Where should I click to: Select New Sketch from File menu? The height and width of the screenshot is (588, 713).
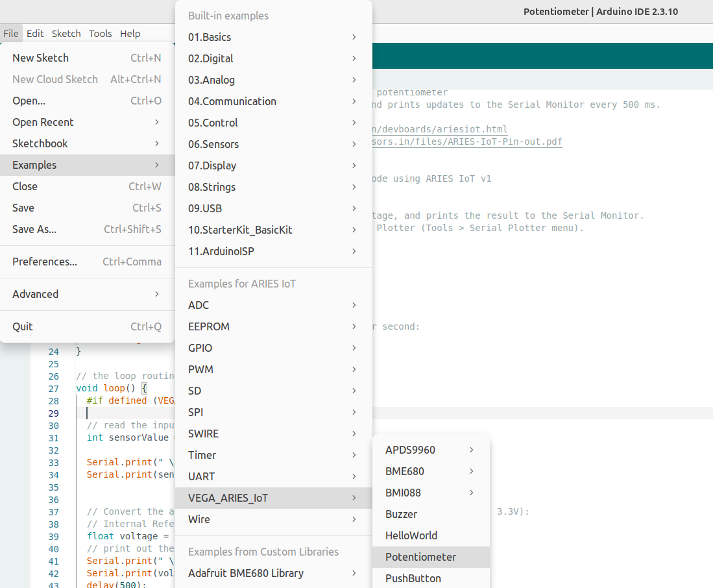[x=88, y=58]
